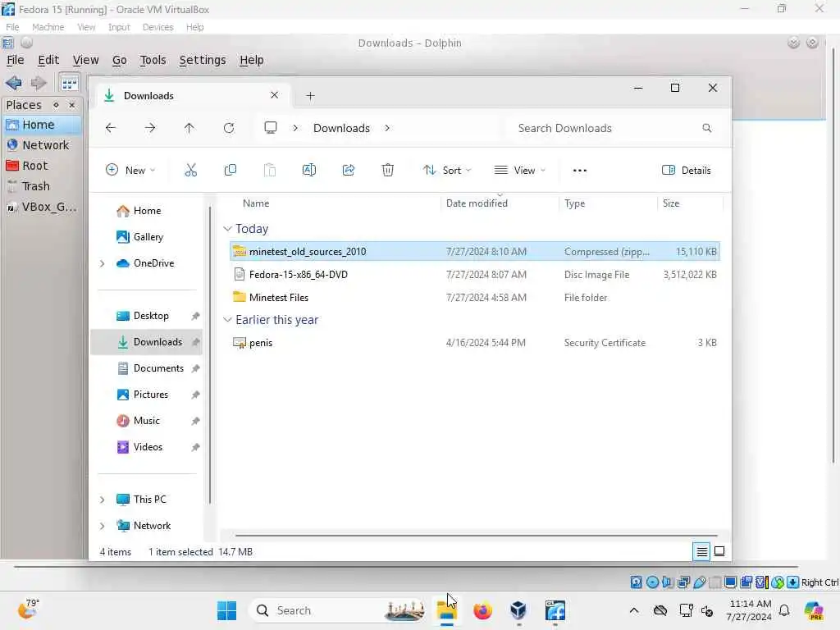Click the Copy icon in Explorer toolbar
This screenshot has height=630, width=840.
[x=231, y=171]
